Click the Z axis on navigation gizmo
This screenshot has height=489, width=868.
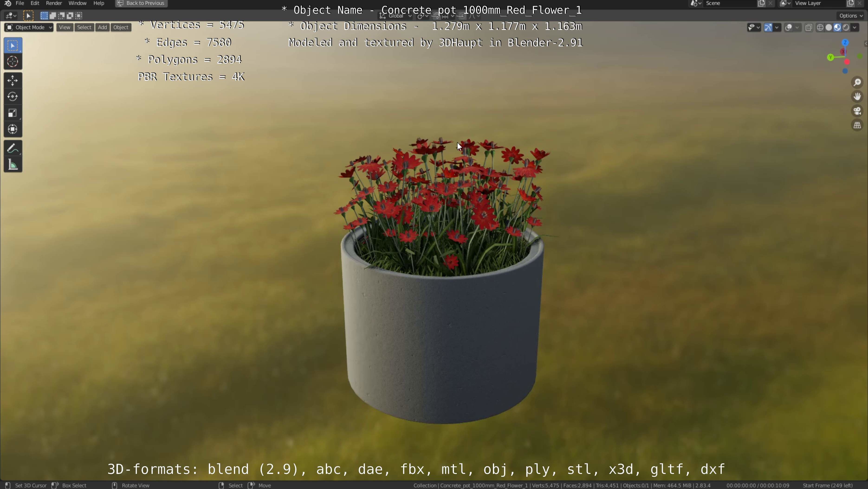pyautogui.click(x=845, y=43)
